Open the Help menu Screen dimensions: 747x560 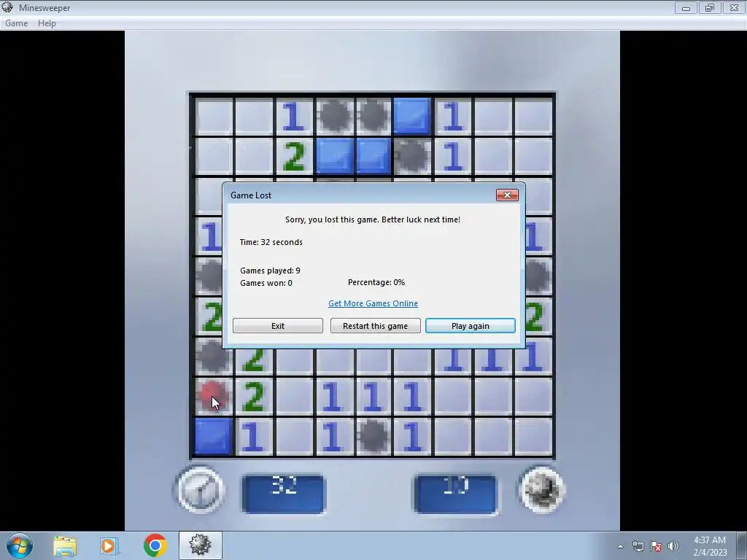tap(47, 23)
